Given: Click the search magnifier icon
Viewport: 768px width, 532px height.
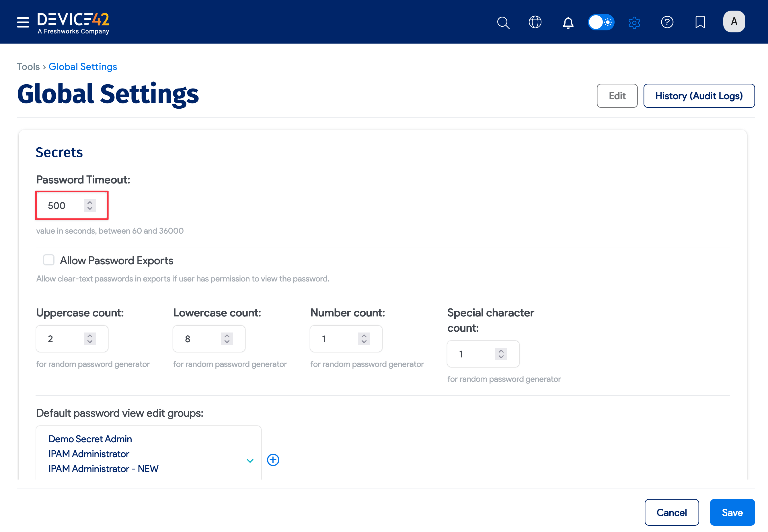Looking at the screenshot, I should point(503,23).
